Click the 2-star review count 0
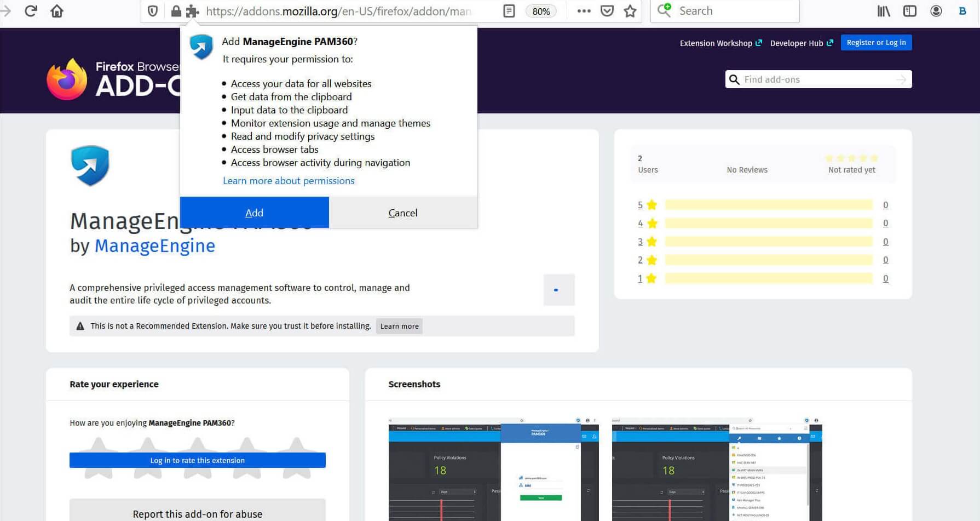 click(886, 260)
